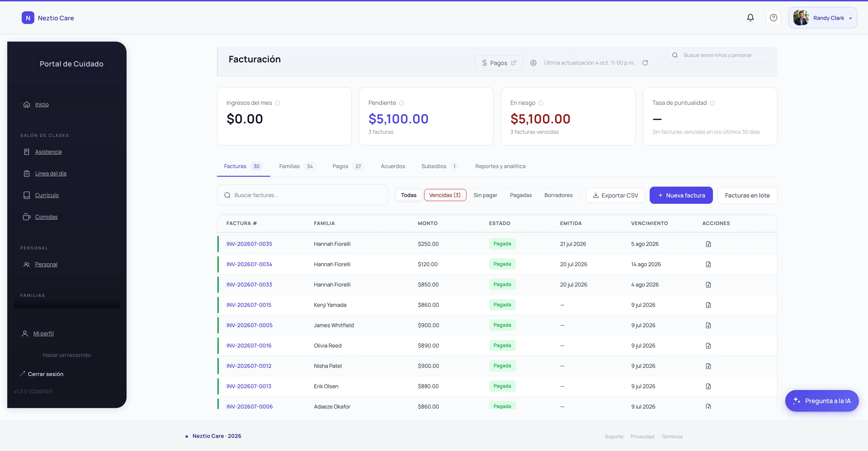Show info for En riesgo card

(x=540, y=103)
